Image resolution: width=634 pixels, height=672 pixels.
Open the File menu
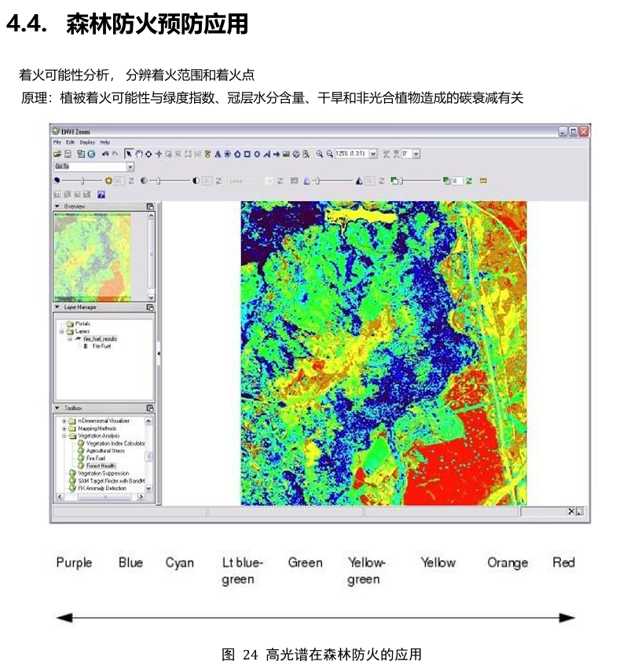tap(57, 143)
